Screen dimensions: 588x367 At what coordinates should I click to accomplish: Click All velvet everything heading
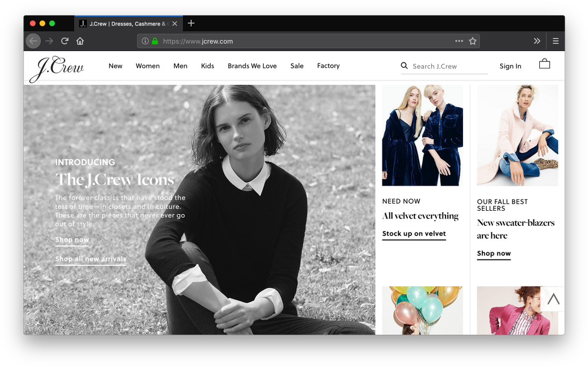[420, 216]
